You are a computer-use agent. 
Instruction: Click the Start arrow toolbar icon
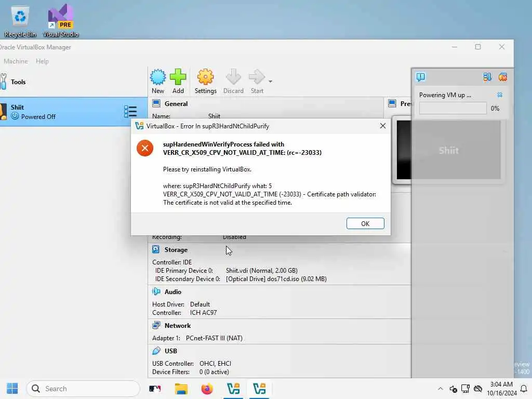coord(257,82)
